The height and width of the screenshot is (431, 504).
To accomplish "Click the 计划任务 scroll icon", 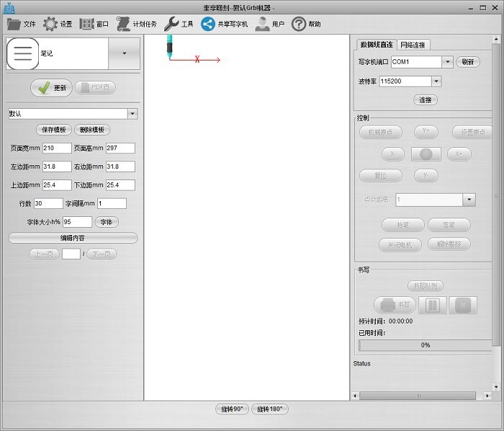I will tap(123, 24).
